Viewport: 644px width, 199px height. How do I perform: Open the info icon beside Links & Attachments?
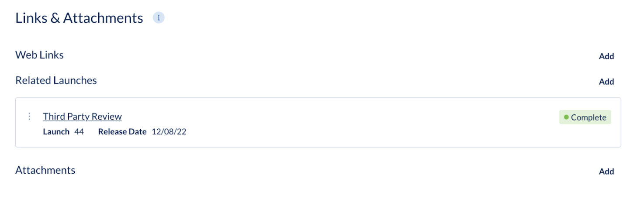click(159, 18)
